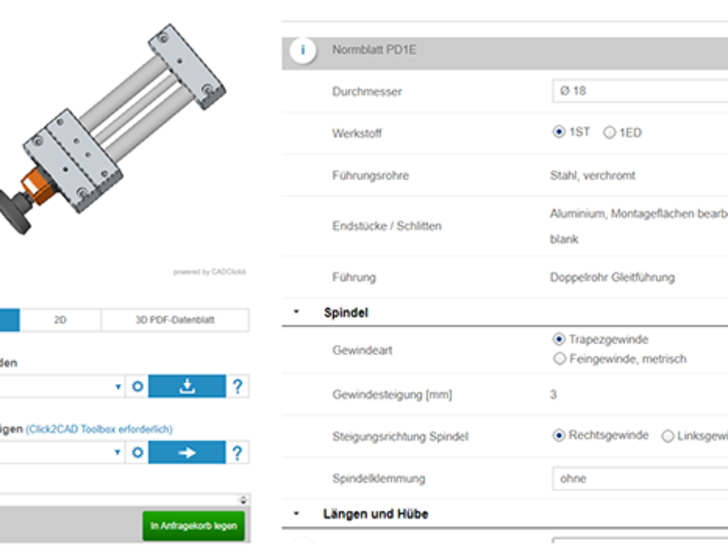The image size is (728, 547).
Task: Click the help question mark beside arrow button
Action: tap(237, 453)
